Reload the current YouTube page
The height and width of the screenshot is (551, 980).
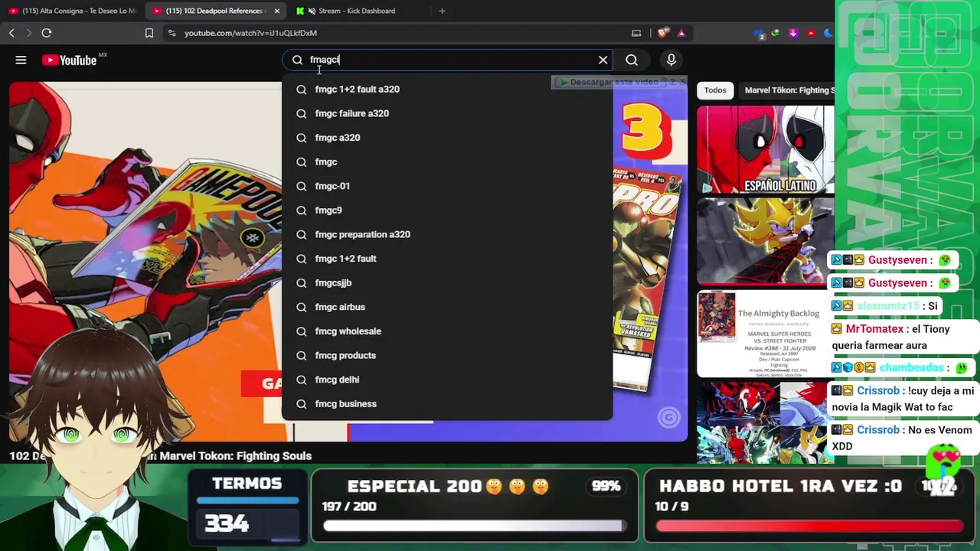(x=47, y=33)
